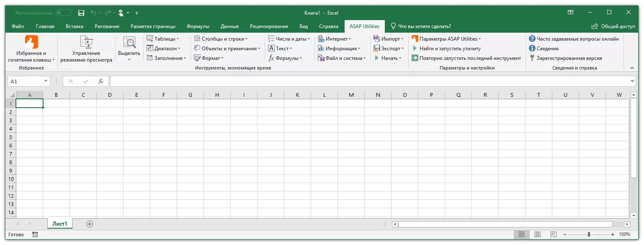644x245 pixels.
Task: Open the Заполнение menu
Action: point(166,58)
